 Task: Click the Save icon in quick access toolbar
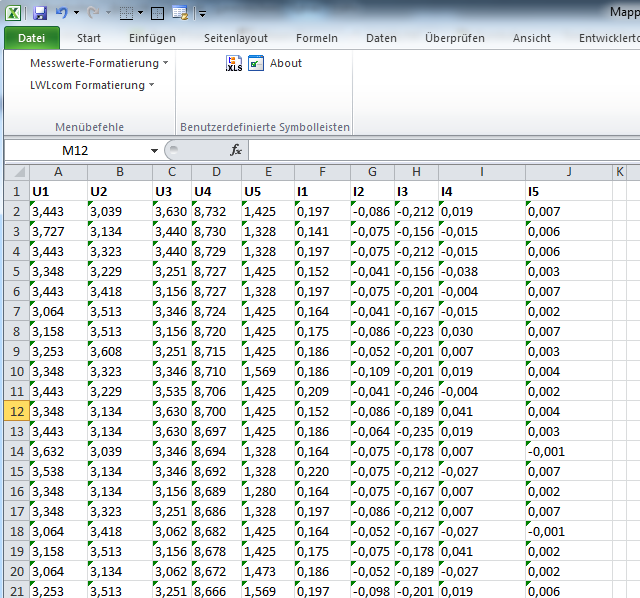pyautogui.click(x=40, y=13)
